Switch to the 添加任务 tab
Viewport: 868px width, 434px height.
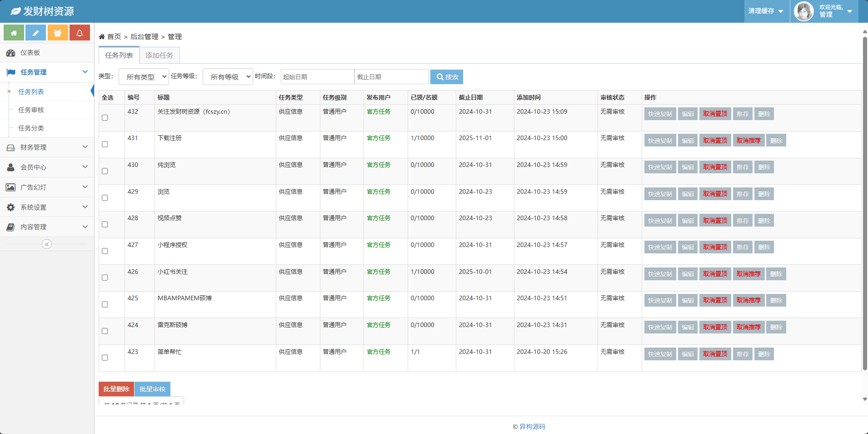[159, 56]
